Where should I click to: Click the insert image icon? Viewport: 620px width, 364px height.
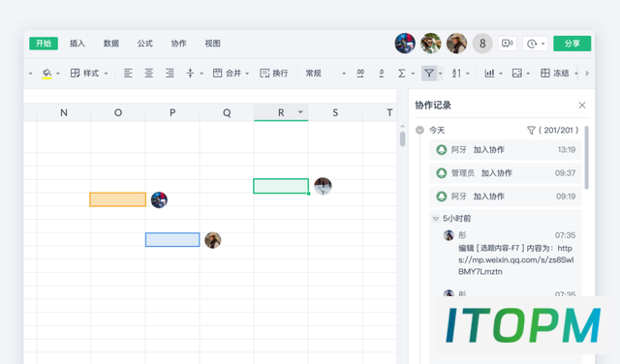tap(516, 74)
